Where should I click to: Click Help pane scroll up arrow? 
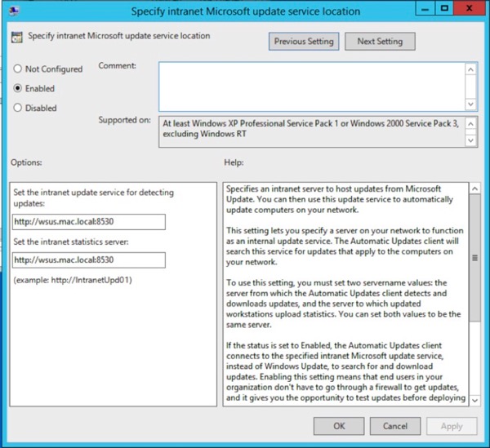pyautogui.click(x=475, y=189)
